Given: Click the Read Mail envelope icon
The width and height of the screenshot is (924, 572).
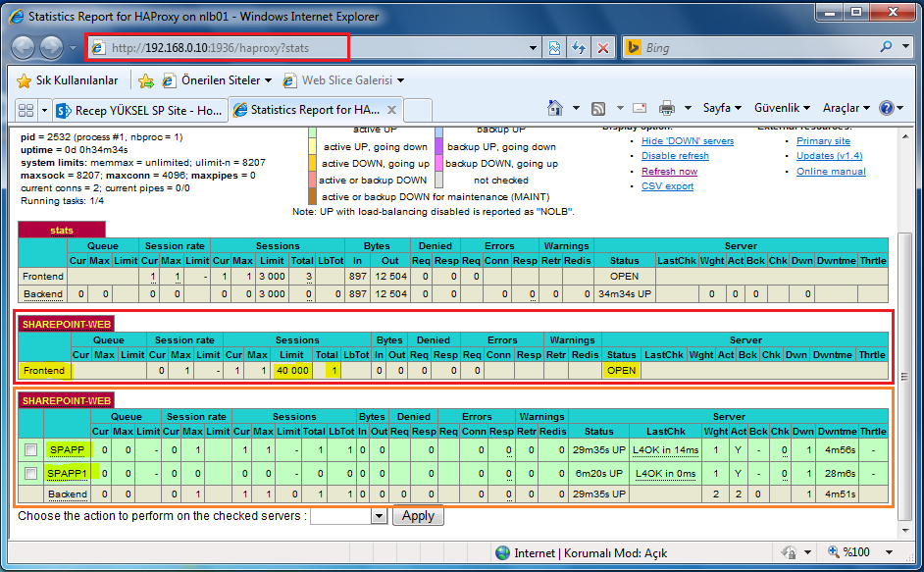Looking at the screenshot, I should (640, 108).
